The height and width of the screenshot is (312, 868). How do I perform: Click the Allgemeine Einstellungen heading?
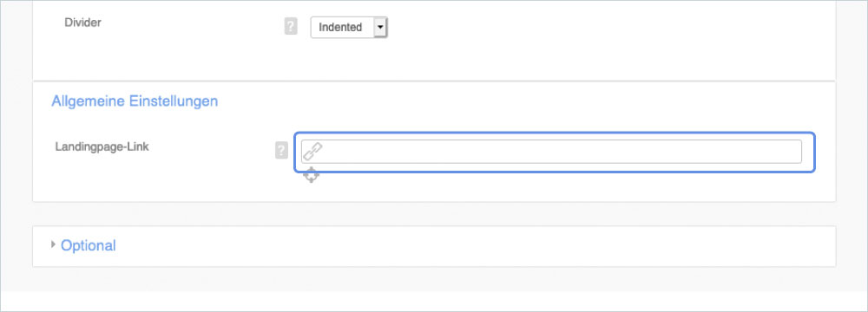[x=135, y=101]
